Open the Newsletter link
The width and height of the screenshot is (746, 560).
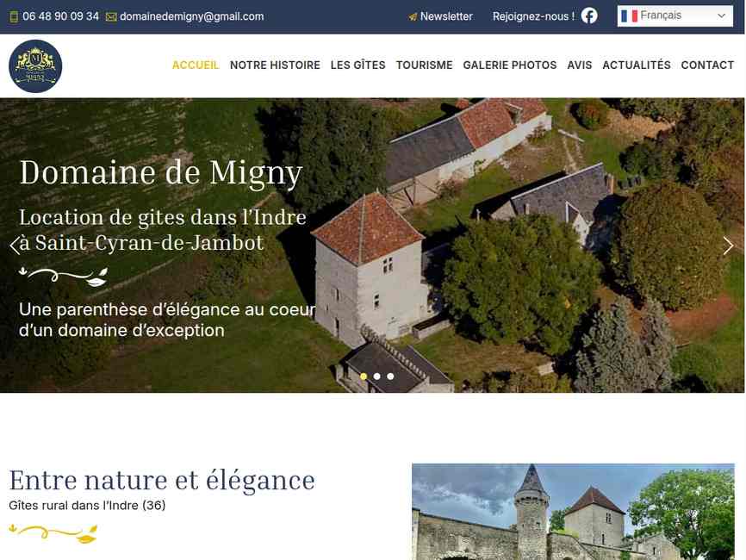click(x=446, y=16)
